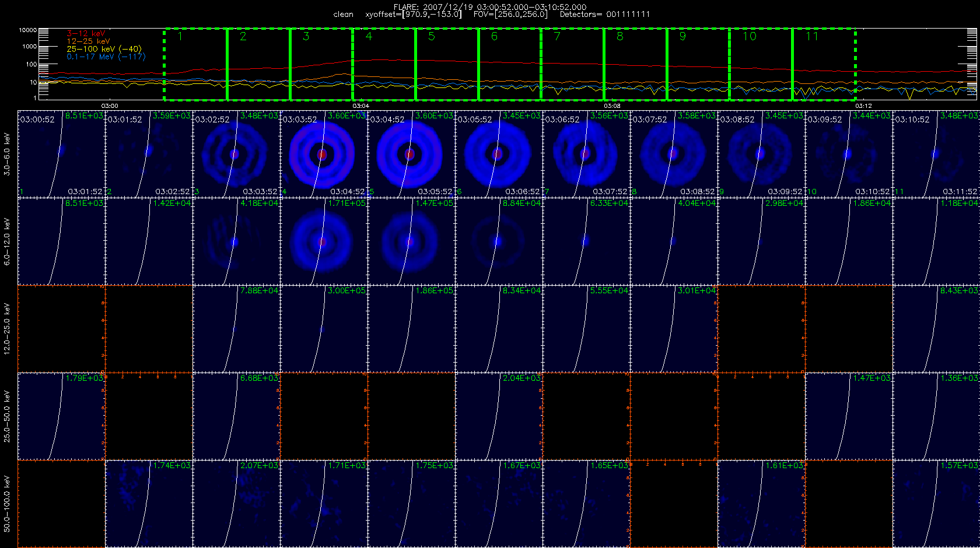Select interval 8 marker in the light curve
The width and height of the screenshot is (980, 548).
(x=620, y=36)
